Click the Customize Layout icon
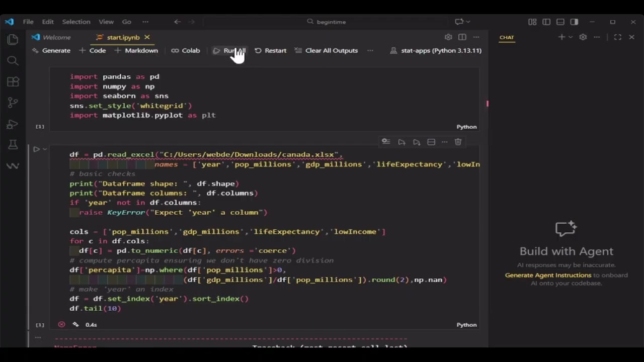 (532, 22)
